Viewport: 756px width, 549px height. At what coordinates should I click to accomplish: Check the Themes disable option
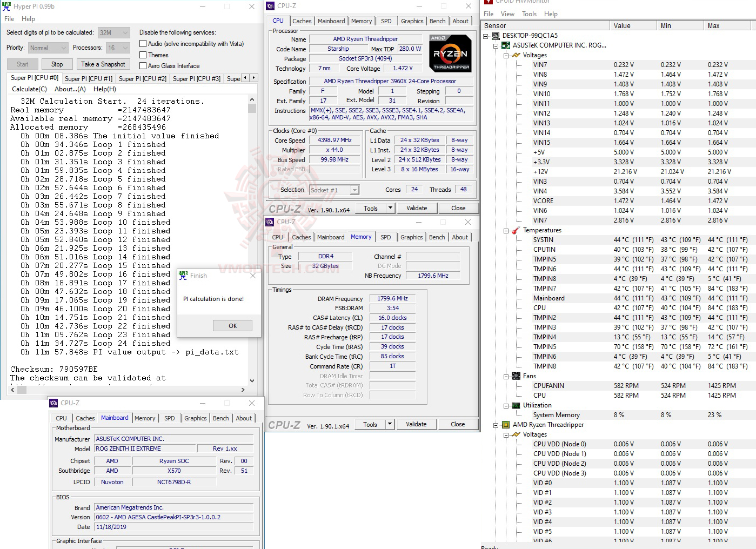[x=143, y=55]
